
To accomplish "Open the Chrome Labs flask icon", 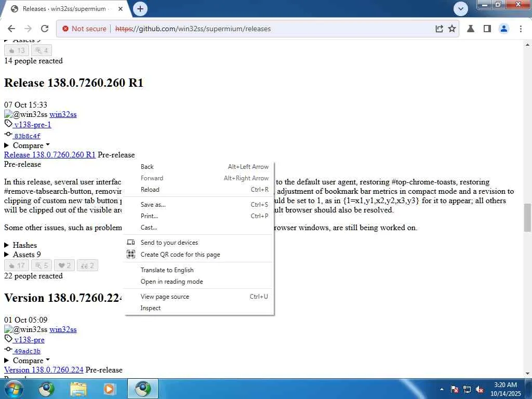I will (471, 29).
